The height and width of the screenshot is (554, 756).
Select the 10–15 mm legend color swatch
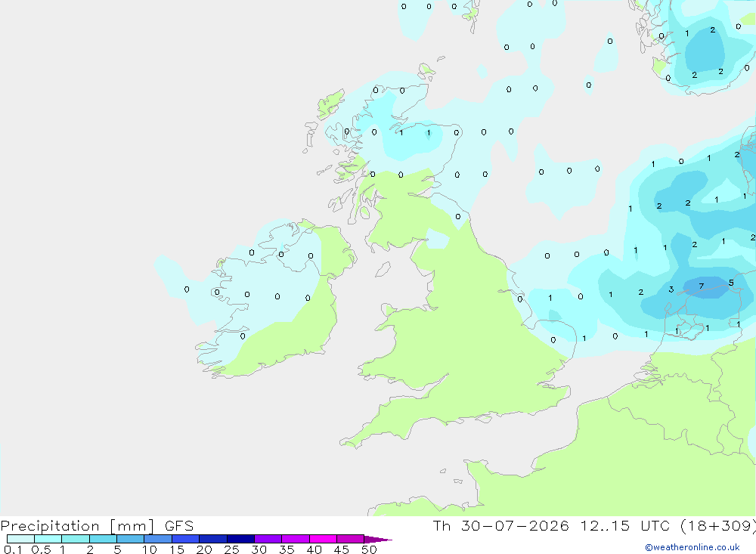tap(158, 539)
